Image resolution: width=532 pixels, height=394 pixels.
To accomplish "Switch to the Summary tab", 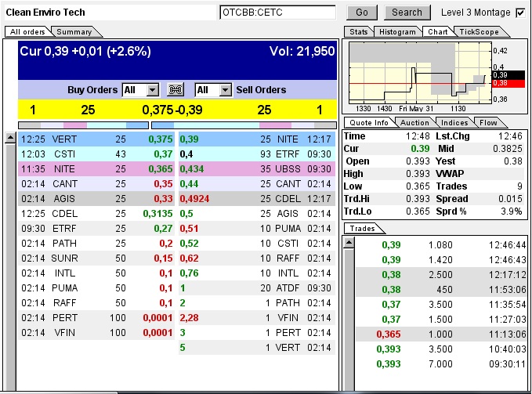I will point(74,32).
